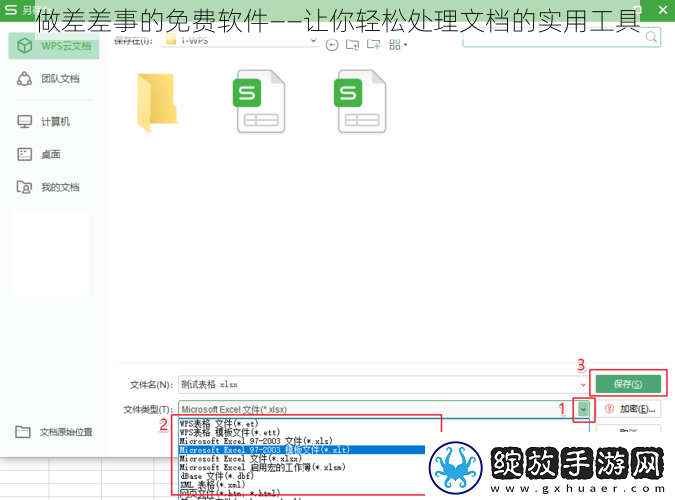Choose Excel 97-2003 模板文件(*.xlt) option

coord(301,450)
